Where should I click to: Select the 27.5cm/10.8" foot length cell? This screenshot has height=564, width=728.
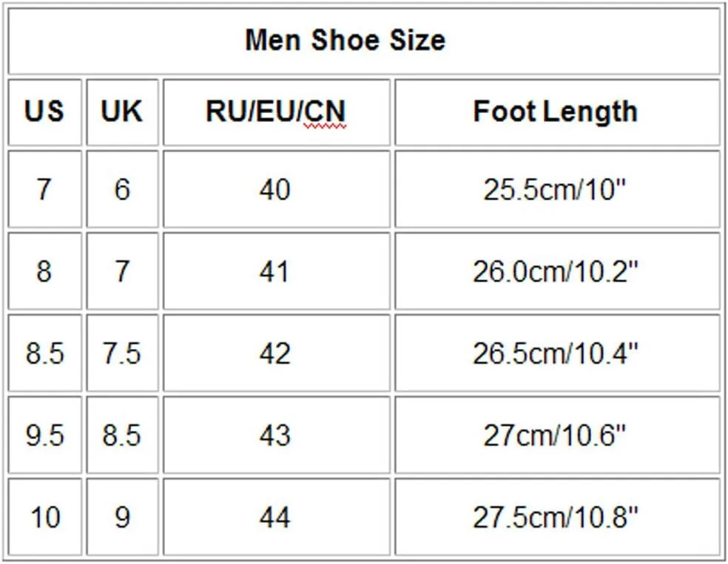[557, 517]
